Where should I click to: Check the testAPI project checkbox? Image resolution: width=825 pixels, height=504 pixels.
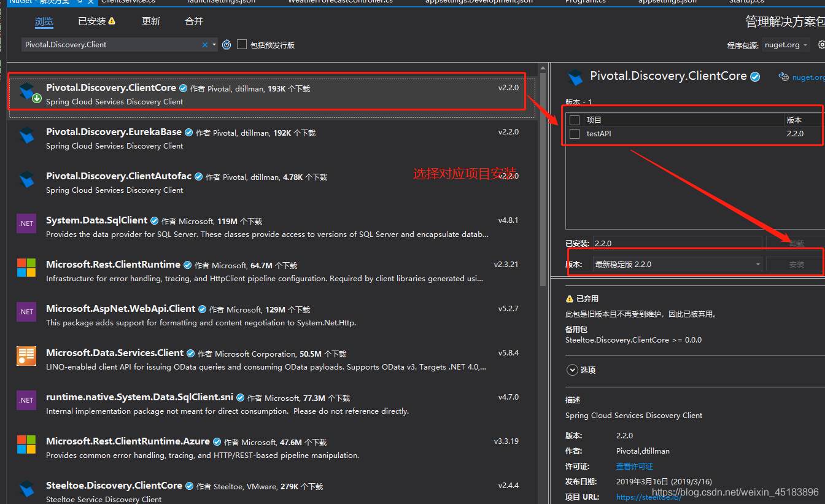click(x=575, y=134)
